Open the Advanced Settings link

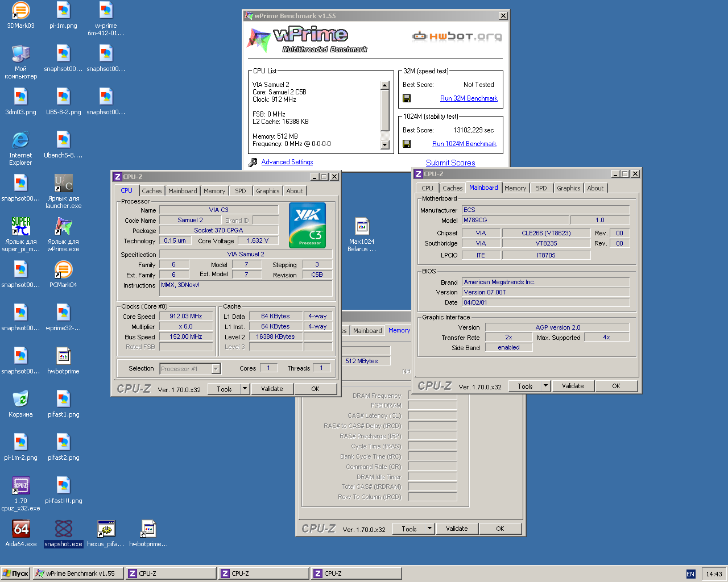pos(287,162)
